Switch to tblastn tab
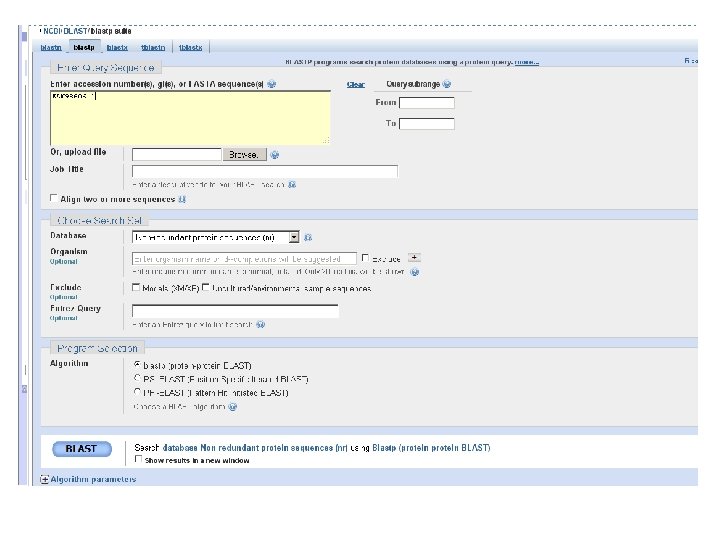720x540 pixels. click(x=153, y=48)
